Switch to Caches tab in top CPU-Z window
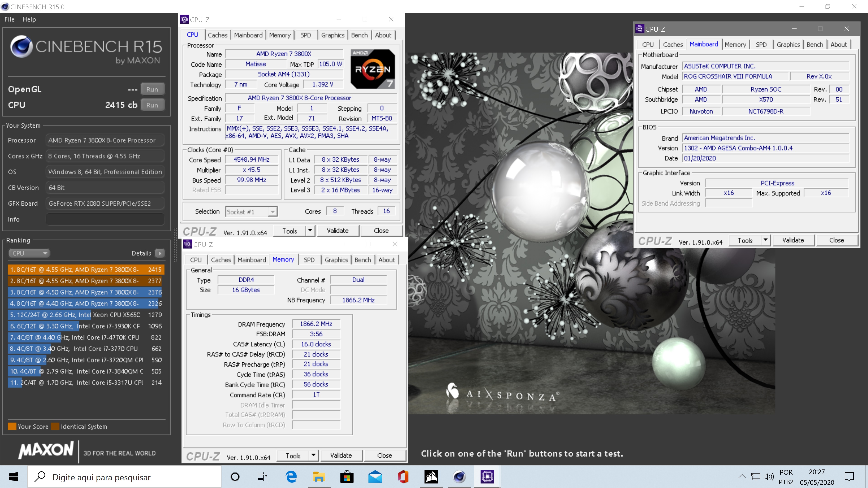The width and height of the screenshot is (868, 488). coord(217,35)
